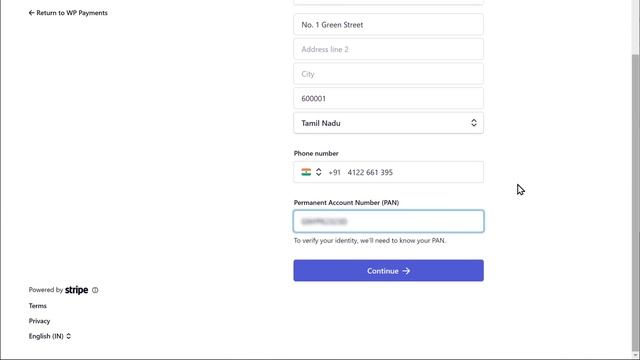The image size is (640, 360).
Task: Click the 600001 postal code field
Action: point(389,98)
